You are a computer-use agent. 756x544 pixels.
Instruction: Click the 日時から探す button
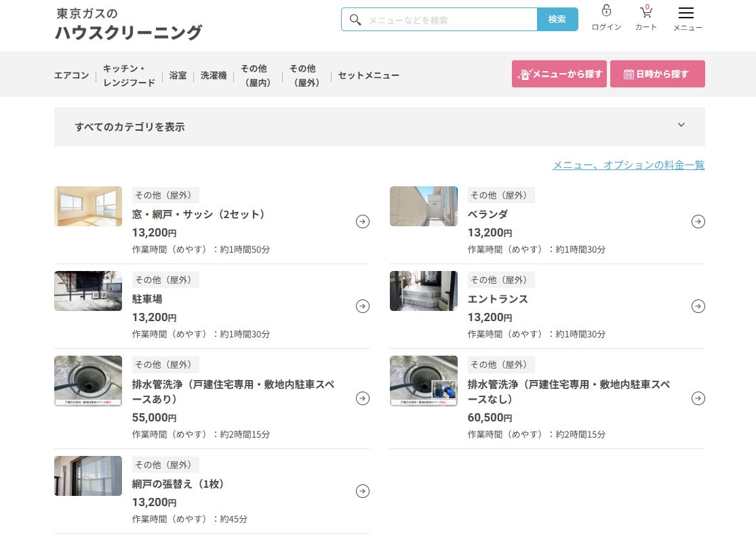click(657, 74)
